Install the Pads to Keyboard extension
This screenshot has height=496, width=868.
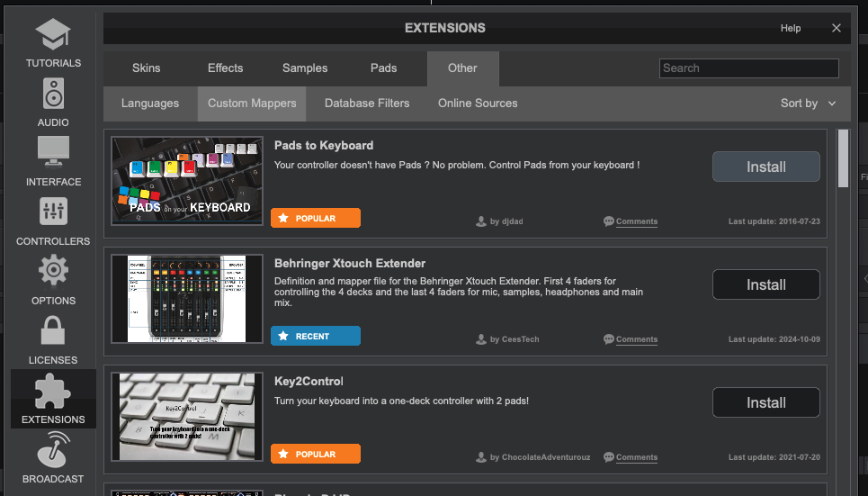coord(766,167)
